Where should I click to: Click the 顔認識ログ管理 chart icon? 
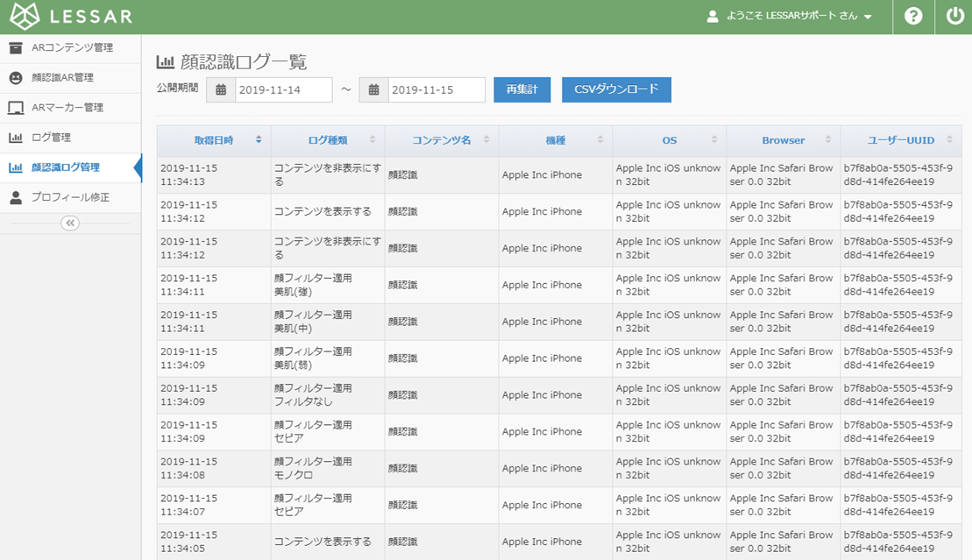tap(16, 167)
